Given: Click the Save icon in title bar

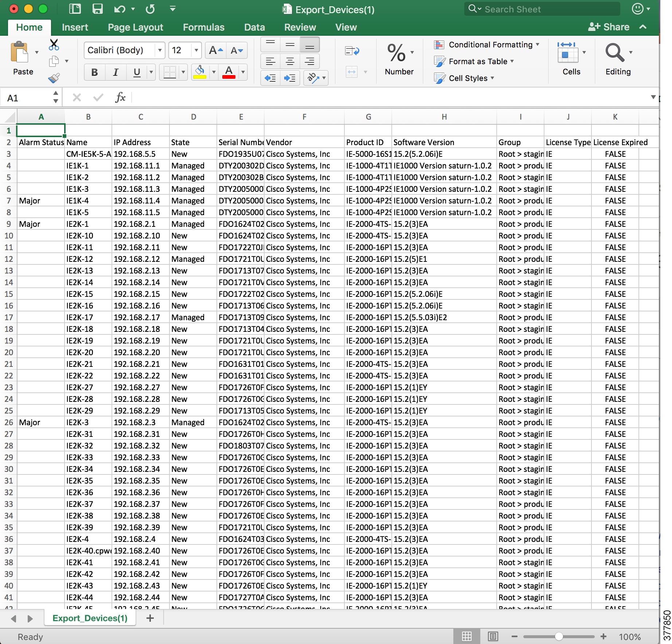Looking at the screenshot, I should (97, 9).
